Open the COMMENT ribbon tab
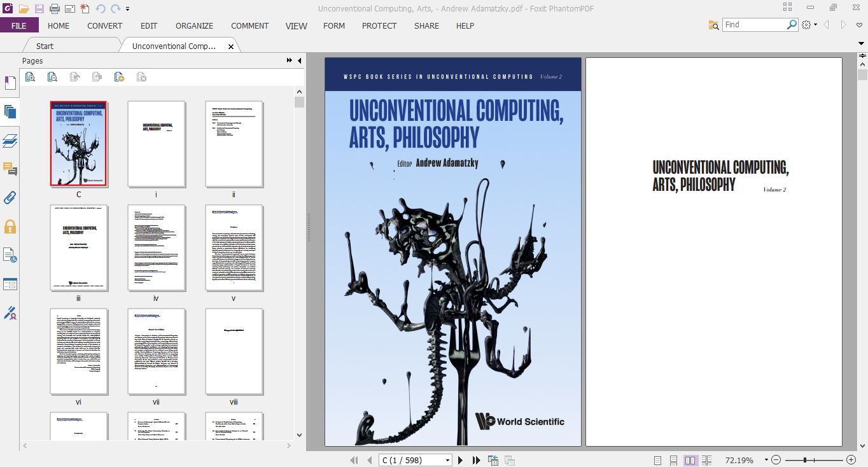 click(x=250, y=25)
